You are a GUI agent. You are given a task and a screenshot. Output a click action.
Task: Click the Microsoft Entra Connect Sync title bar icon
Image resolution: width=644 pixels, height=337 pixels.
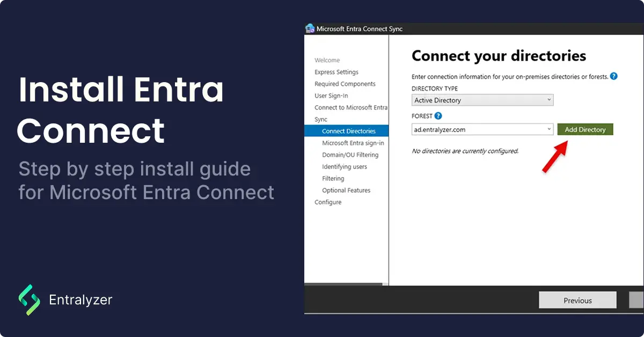310,28
